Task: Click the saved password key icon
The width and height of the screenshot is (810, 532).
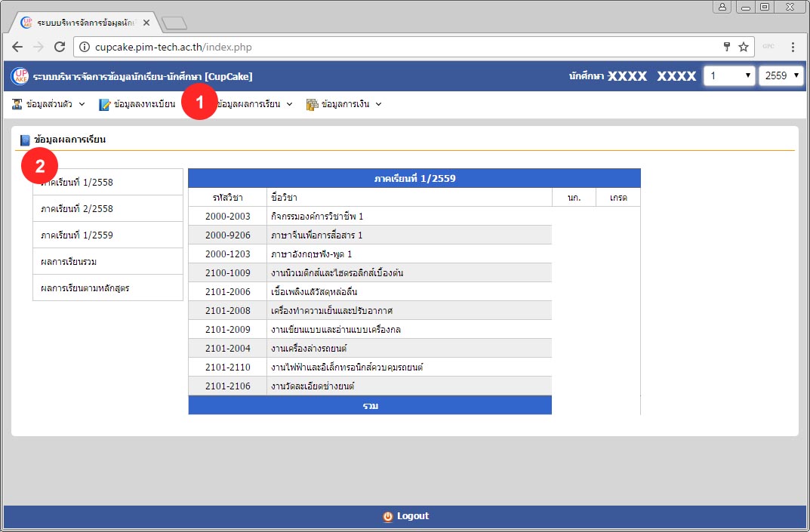Action: pos(726,47)
